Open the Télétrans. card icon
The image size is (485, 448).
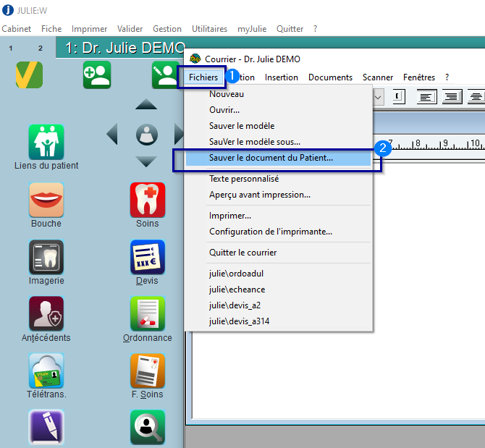(x=46, y=371)
